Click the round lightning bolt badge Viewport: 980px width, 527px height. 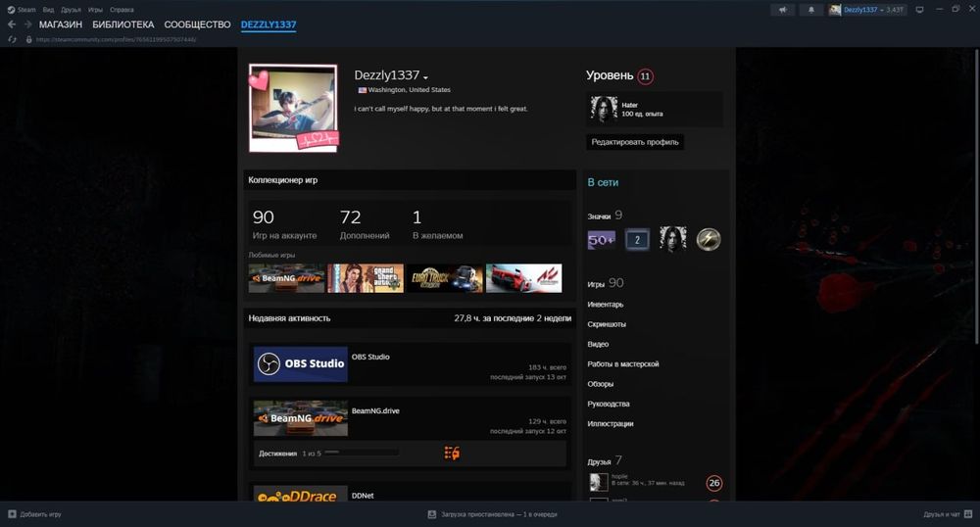(x=709, y=239)
